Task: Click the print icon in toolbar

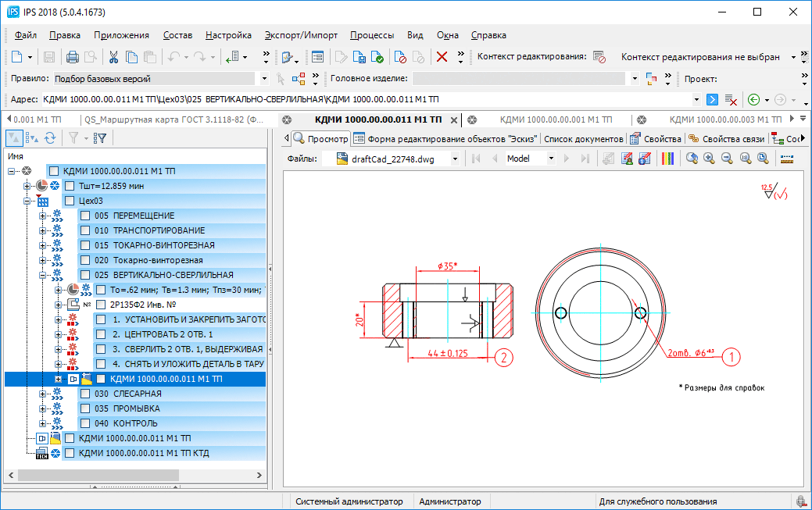Action: (x=72, y=57)
